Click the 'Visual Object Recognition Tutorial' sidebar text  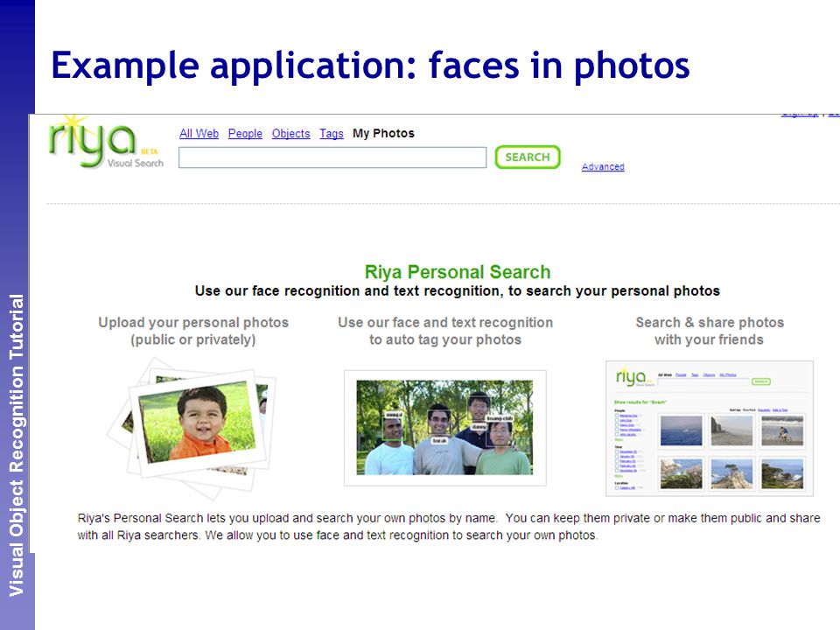(x=17, y=445)
